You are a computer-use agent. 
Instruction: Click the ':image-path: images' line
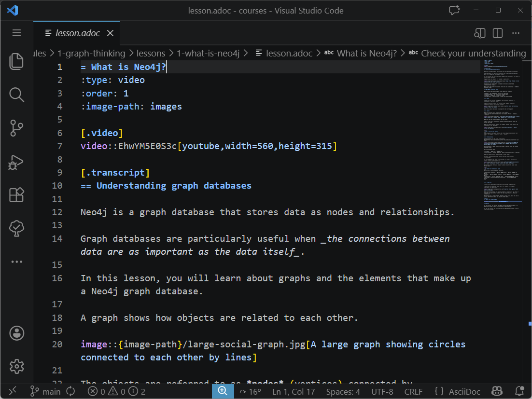[x=131, y=107]
